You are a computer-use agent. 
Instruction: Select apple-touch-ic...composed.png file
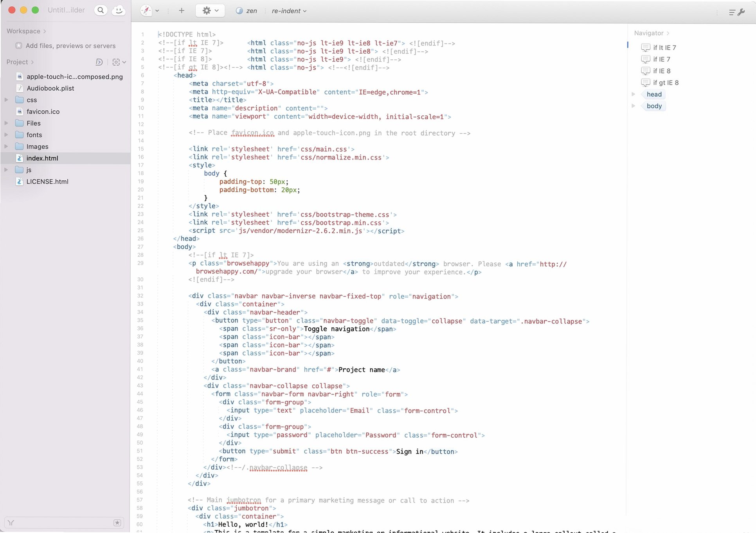[x=74, y=77]
